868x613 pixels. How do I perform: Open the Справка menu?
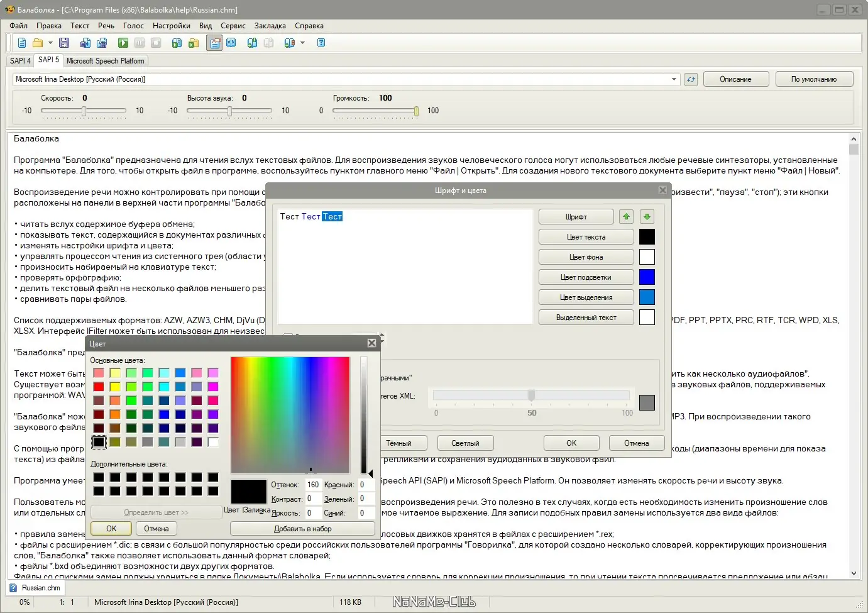coord(309,26)
